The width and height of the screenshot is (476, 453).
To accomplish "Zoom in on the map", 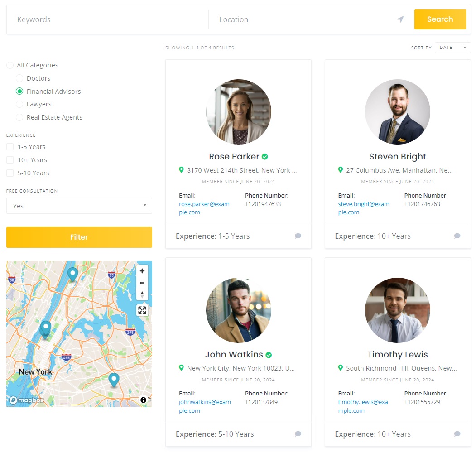I will (142, 270).
